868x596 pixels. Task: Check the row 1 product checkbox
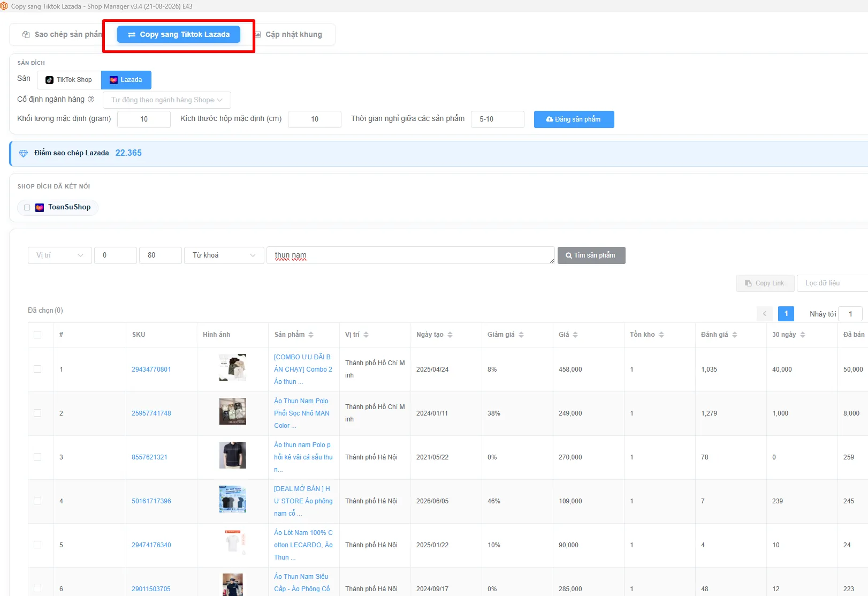tap(37, 369)
